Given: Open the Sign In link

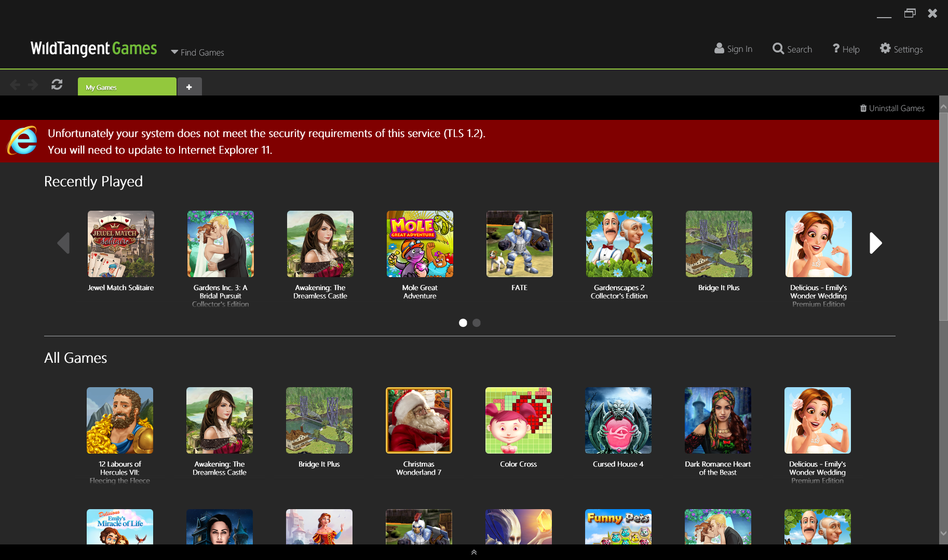Looking at the screenshot, I should [x=733, y=49].
